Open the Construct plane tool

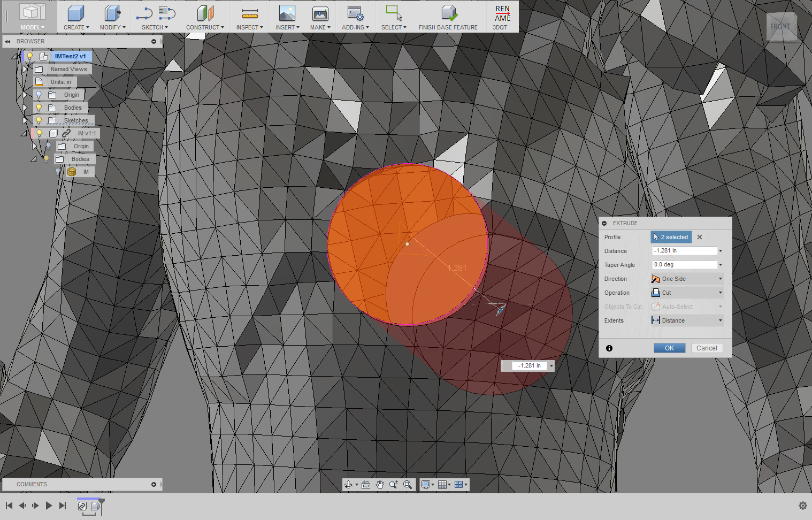(x=205, y=16)
